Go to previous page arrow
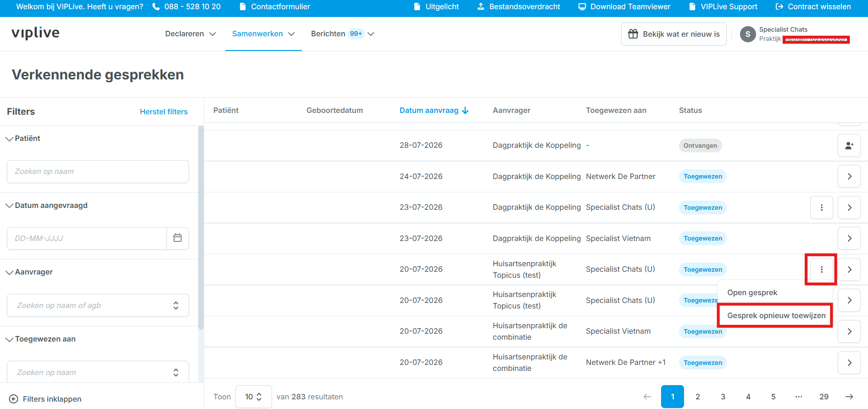The width and height of the screenshot is (868, 409). pyautogui.click(x=647, y=397)
